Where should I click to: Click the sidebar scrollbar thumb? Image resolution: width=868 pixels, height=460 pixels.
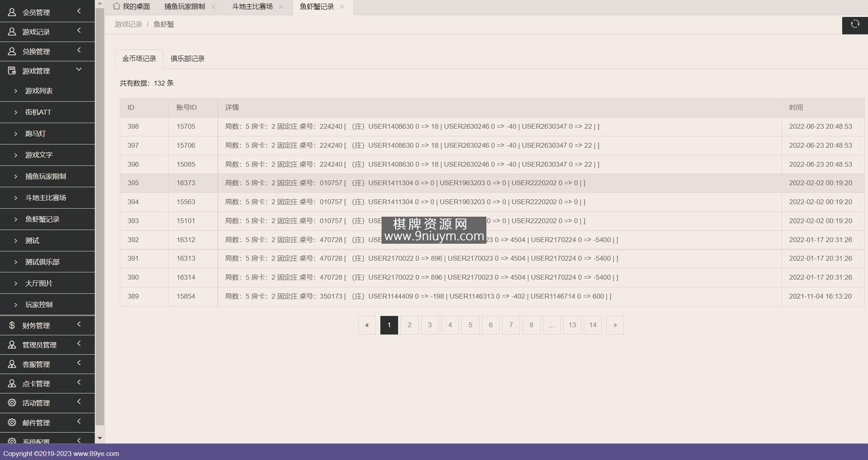[x=100, y=216]
